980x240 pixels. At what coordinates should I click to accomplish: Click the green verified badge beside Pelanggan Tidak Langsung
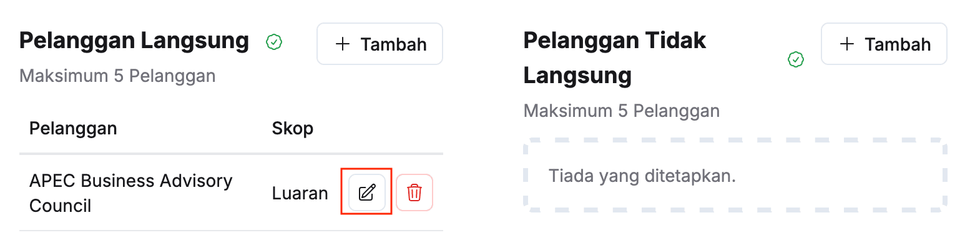796,59
